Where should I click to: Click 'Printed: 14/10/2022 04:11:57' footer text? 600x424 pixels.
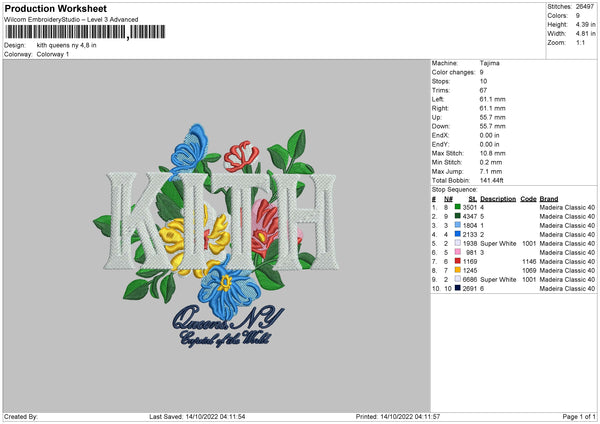398,416
